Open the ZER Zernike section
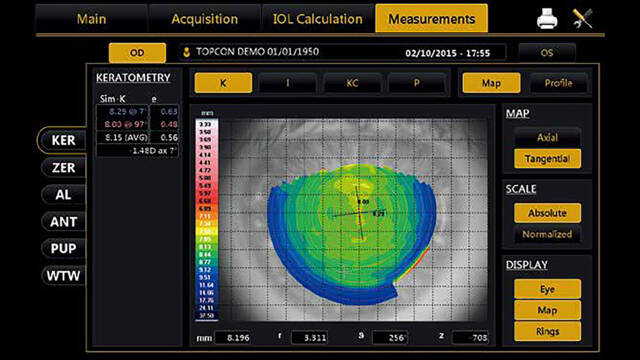This screenshot has height=360, width=640. click(63, 168)
